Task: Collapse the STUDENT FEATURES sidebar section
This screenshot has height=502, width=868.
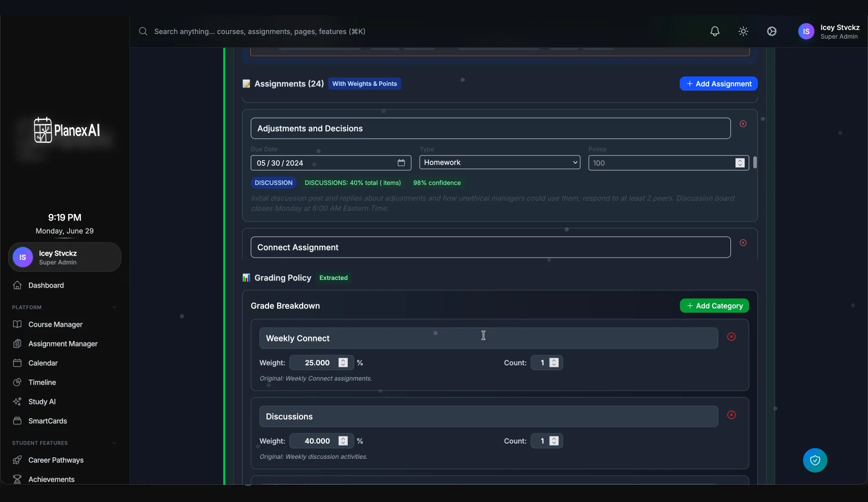Action: point(114,443)
